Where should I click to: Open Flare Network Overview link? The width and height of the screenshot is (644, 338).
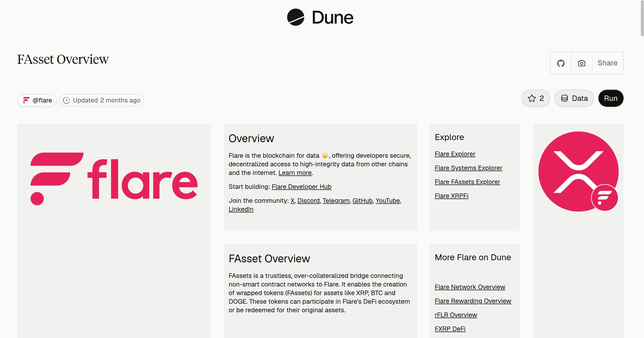[x=470, y=287]
